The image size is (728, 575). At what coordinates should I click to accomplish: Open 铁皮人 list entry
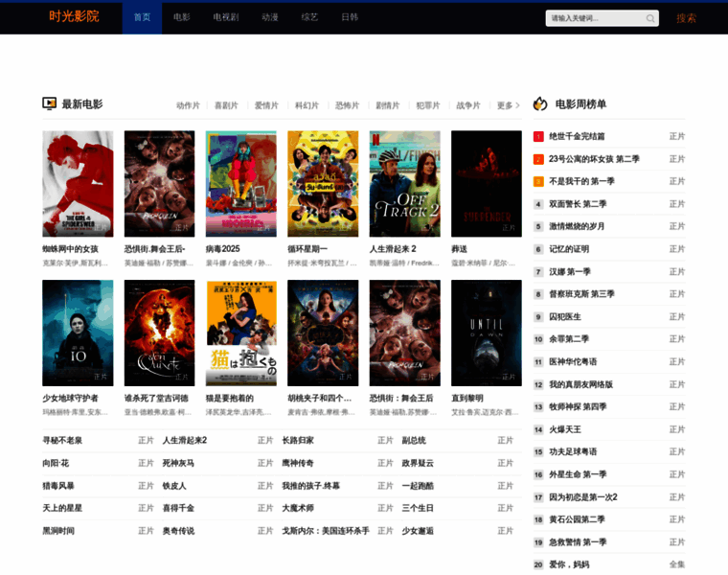point(174,486)
